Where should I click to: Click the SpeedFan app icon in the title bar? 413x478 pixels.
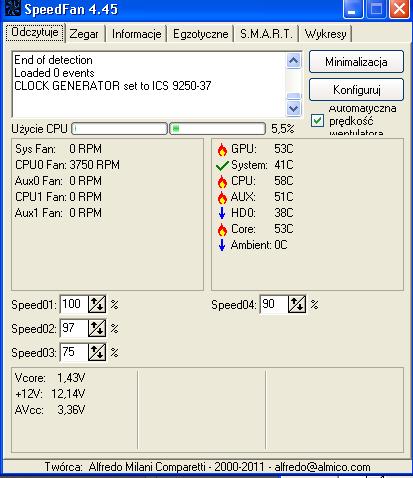coord(13,8)
